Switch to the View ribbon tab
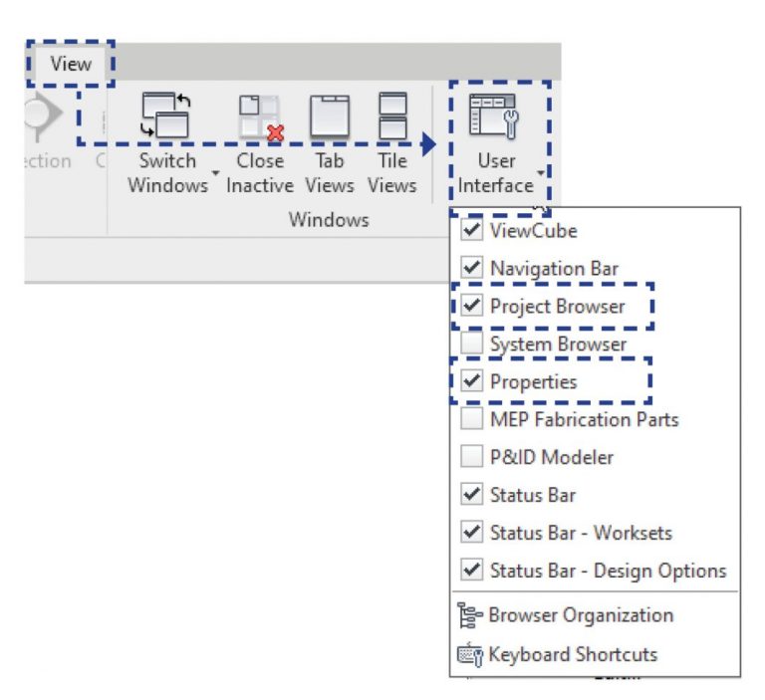Screen dimensions: 765x700 71,64
